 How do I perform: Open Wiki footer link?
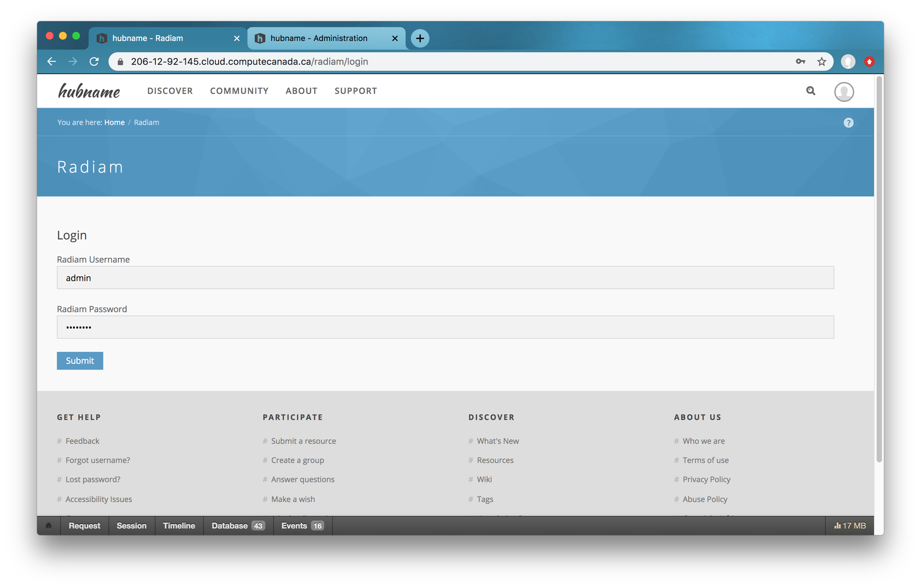[485, 479]
